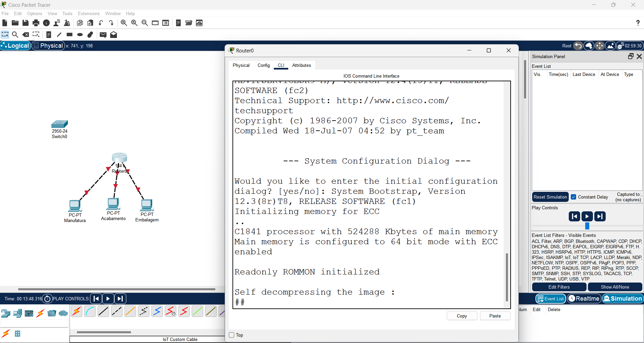The width and height of the screenshot is (644, 343).
Task: Add a Simple PDU envelope
Action: (x=103, y=35)
